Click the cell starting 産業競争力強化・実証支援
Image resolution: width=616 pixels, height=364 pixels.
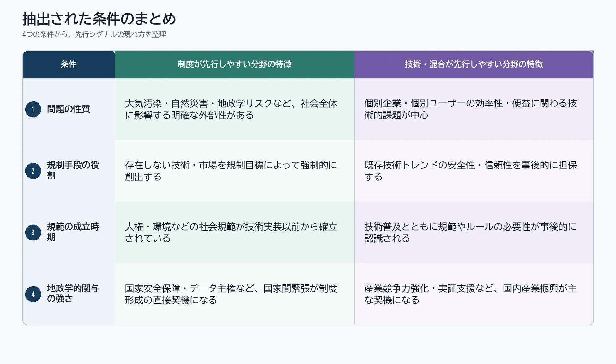pyautogui.click(x=474, y=294)
